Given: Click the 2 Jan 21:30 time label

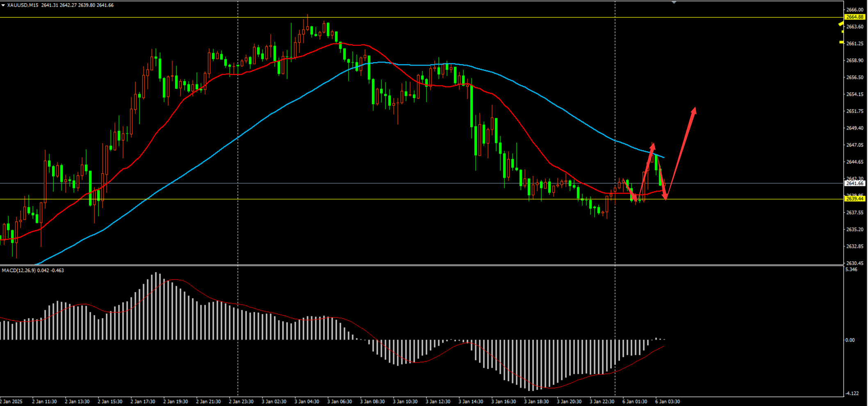Looking at the screenshot, I should (208, 401).
